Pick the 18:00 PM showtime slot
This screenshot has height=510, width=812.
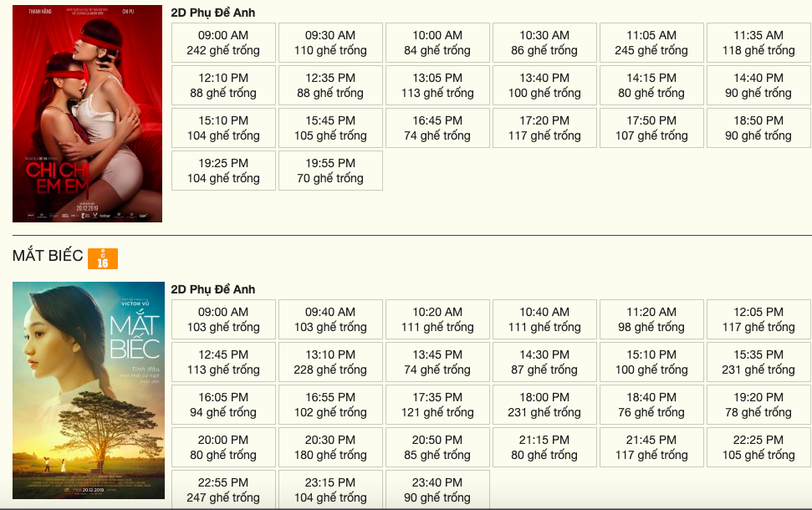click(544, 405)
